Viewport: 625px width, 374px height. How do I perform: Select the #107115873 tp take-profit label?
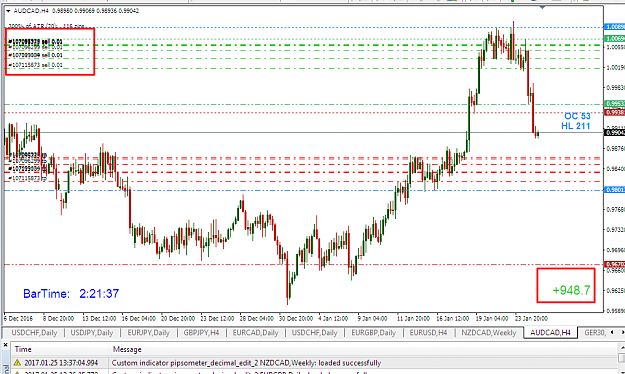27,178
